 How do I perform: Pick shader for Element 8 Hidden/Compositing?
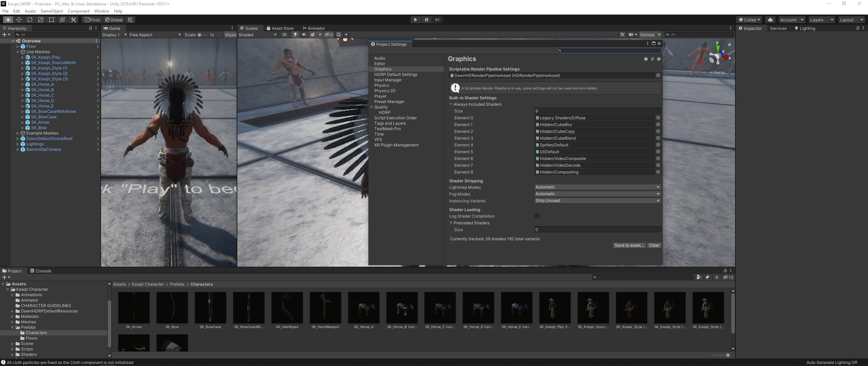pos(658,172)
